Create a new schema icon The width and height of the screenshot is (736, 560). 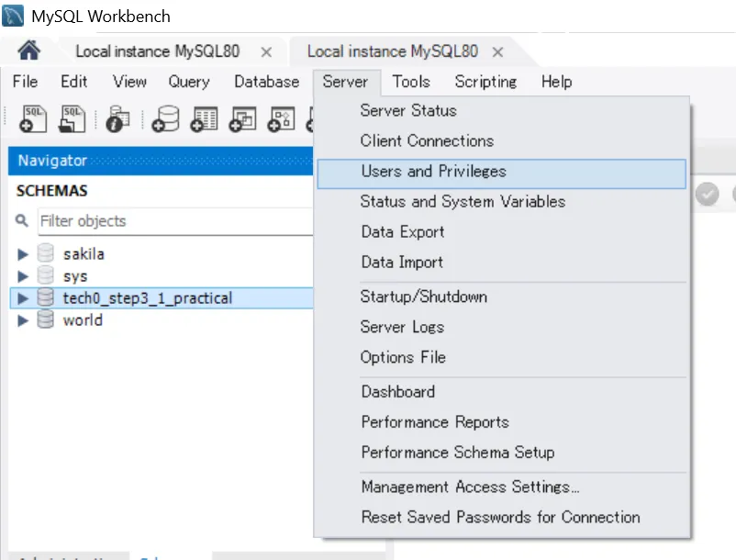click(165, 118)
